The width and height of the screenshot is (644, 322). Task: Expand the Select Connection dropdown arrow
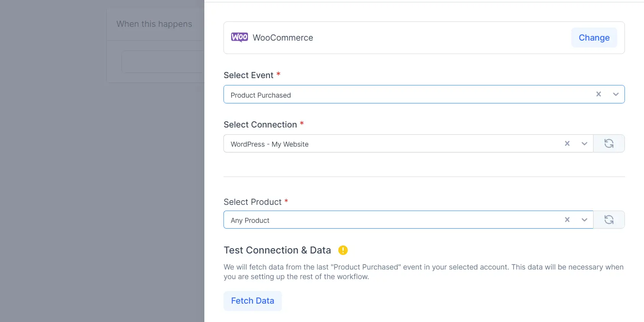(x=584, y=144)
